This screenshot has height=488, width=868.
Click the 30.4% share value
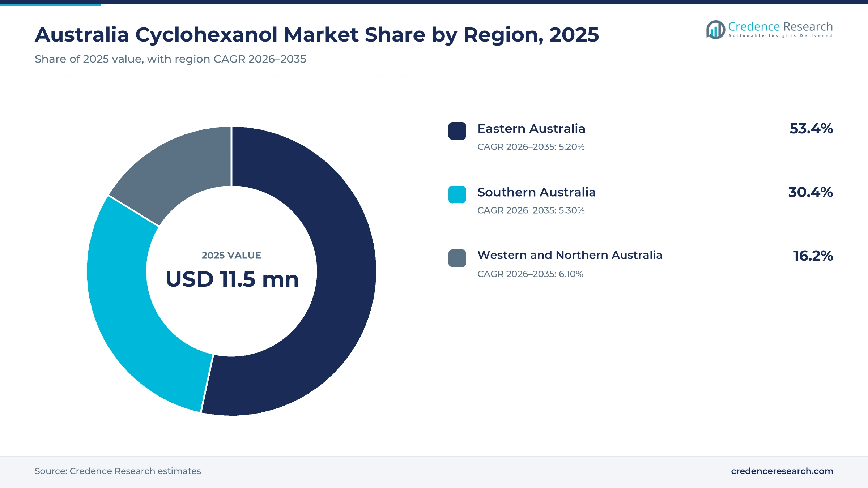(810, 192)
